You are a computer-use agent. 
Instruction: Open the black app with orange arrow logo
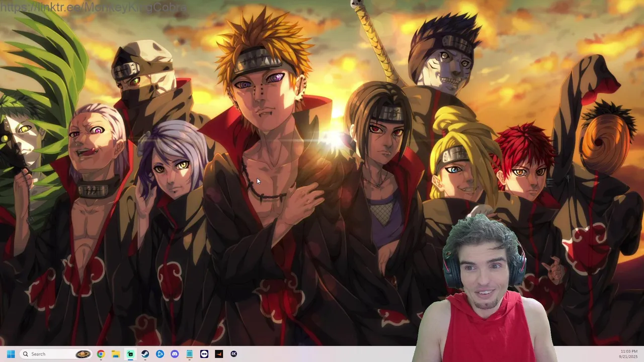tap(219, 354)
